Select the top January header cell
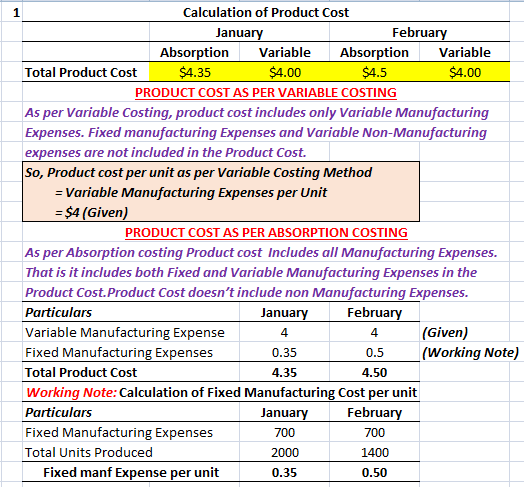This screenshot has width=524, height=487. click(x=239, y=32)
